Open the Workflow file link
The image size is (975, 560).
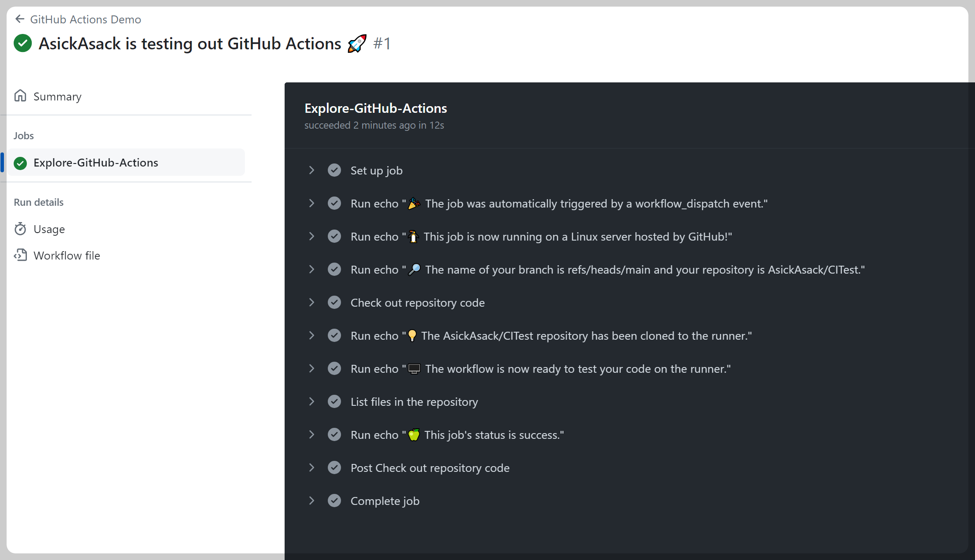tap(67, 256)
